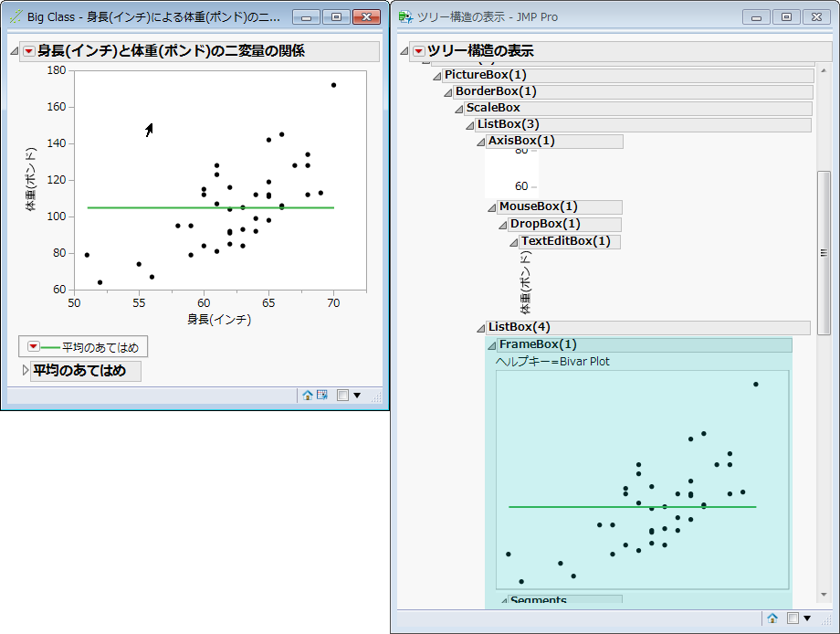Open red triangle menu for 二変量の関係 report

pos(29,51)
